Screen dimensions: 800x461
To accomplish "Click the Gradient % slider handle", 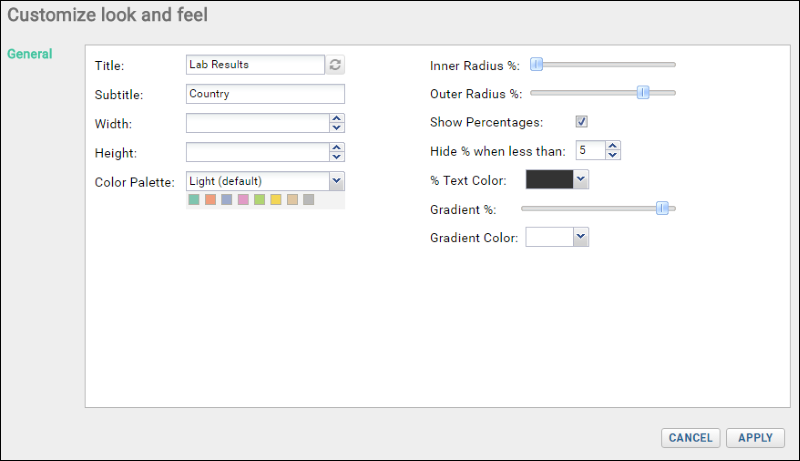I will 662,208.
